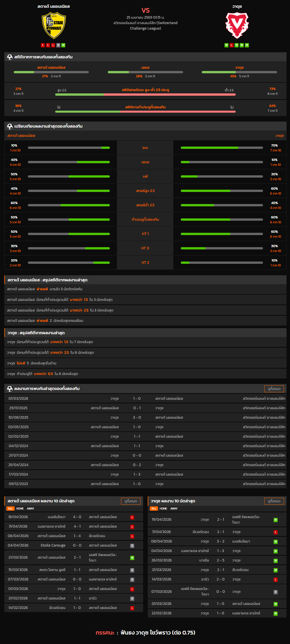Click green W result badge on Stade Nyonnais 21/03/2026 row
290x644 pixels.
point(132,558)
